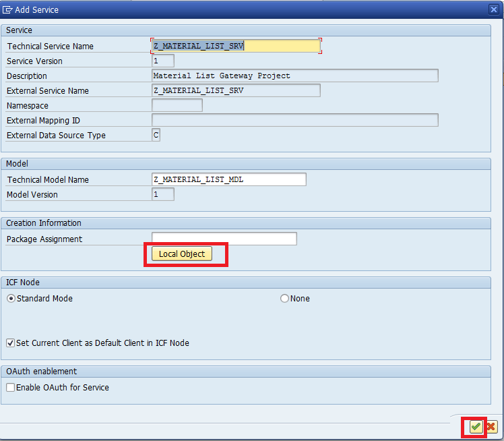This screenshot has width=504, height=441.
Task: Focus the Namespace input field
Action: coord(177,105)
